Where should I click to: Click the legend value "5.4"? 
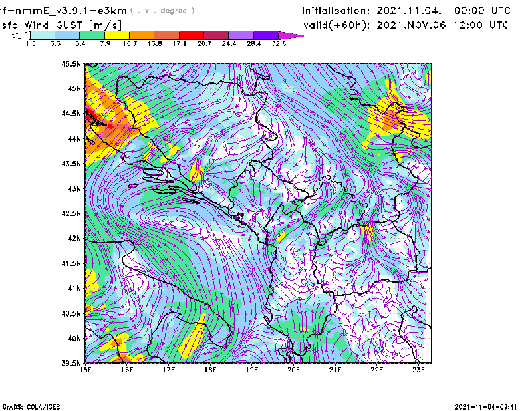click(80, 43)
